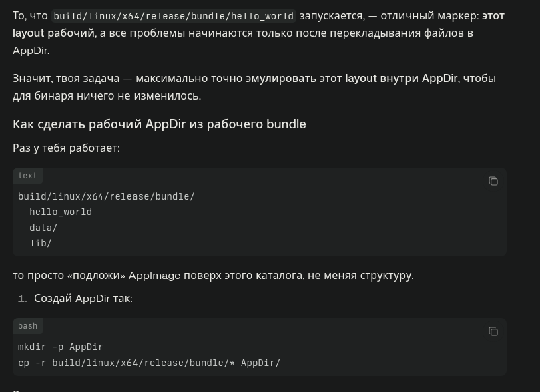Copy the bash code block with mkdir command
The width and height of the screenshot is (540, 392).
coord(493,331)
